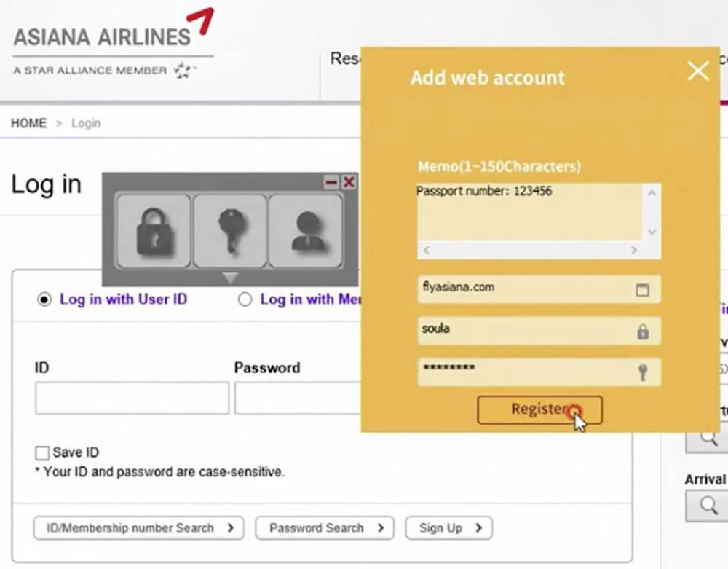Image resolution: width=728 pixels, height=569 pixels.
Task: Click the HOME breadcrumb link
Action: pos(28,123)
